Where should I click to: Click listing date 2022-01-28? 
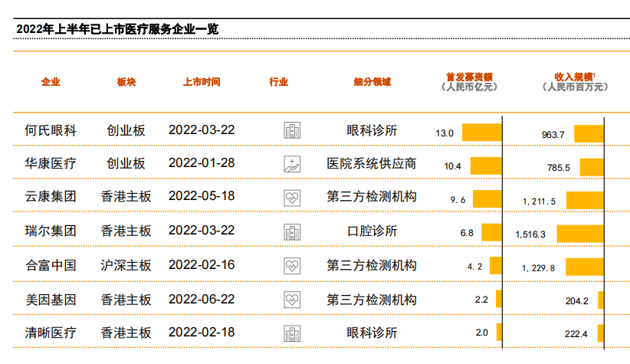[202, 162]
